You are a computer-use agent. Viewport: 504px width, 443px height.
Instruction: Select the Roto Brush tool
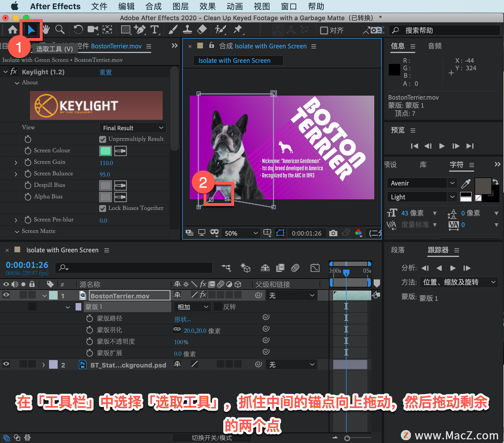coord(221,29)
